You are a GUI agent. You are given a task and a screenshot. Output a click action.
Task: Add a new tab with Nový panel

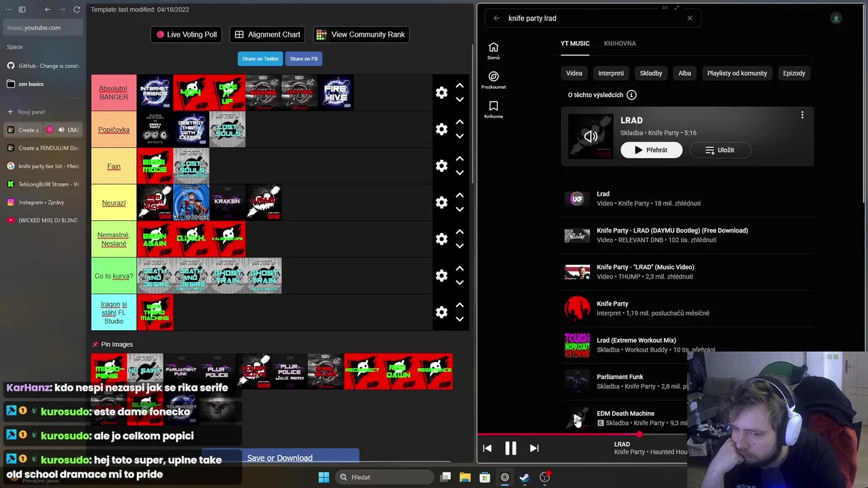tap(43, 112)
